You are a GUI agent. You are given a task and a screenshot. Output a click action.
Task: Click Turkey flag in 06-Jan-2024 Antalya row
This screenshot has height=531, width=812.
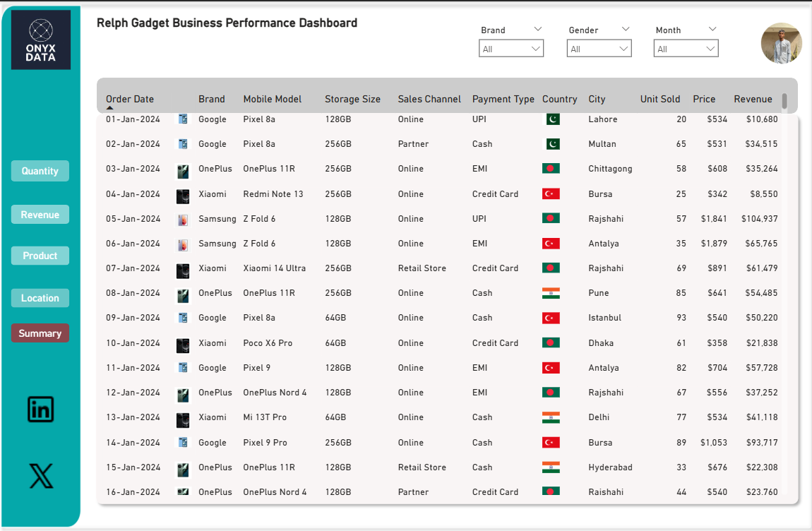tap(551, 244)
